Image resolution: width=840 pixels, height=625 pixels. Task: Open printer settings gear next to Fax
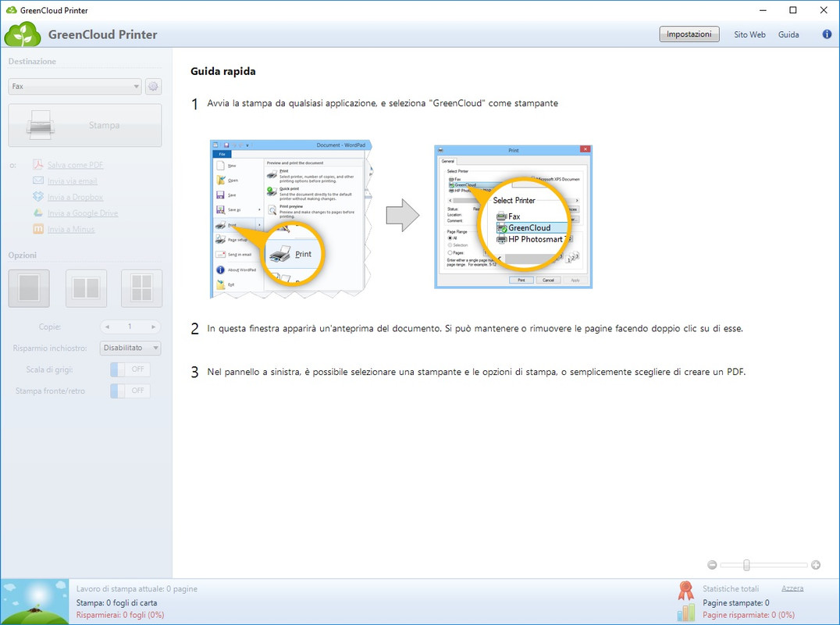click(x=153, y=86)
